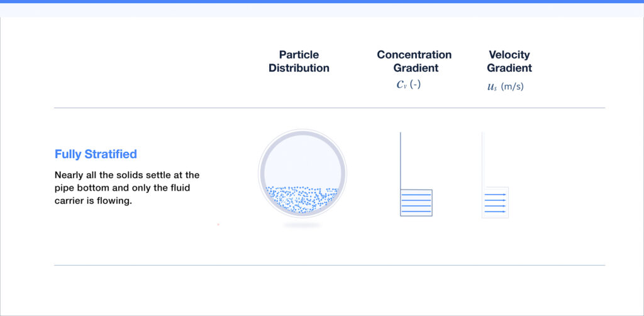
Task: Click the us (m/s) unit label
Action: click(x=505, y=87)
